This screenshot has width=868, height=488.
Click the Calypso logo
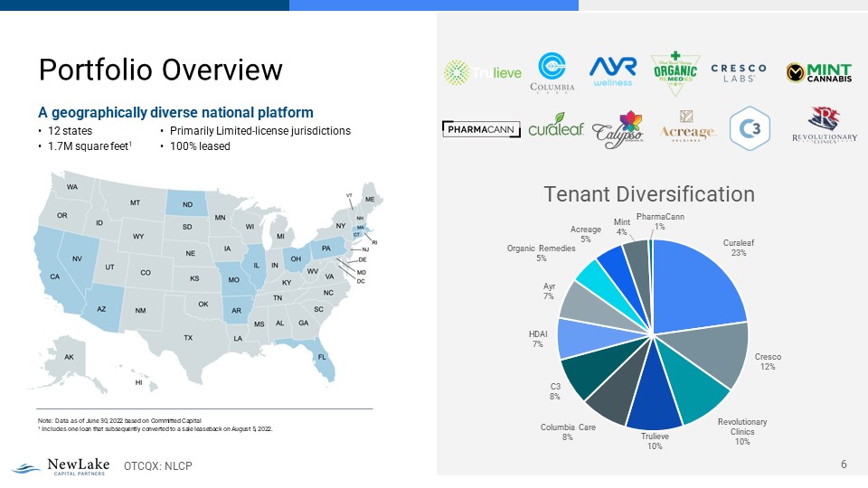pos(618,129)
